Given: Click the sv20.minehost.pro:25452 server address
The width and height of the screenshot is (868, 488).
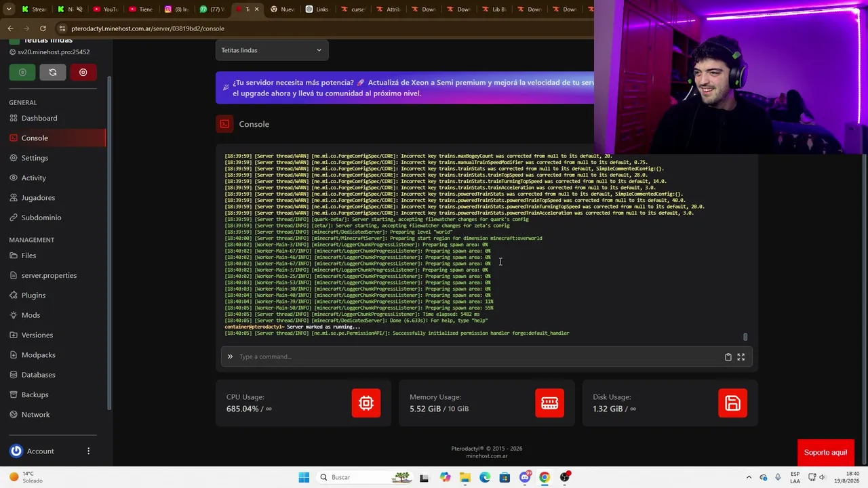Looking at the screenshot, I should (54, 52).
